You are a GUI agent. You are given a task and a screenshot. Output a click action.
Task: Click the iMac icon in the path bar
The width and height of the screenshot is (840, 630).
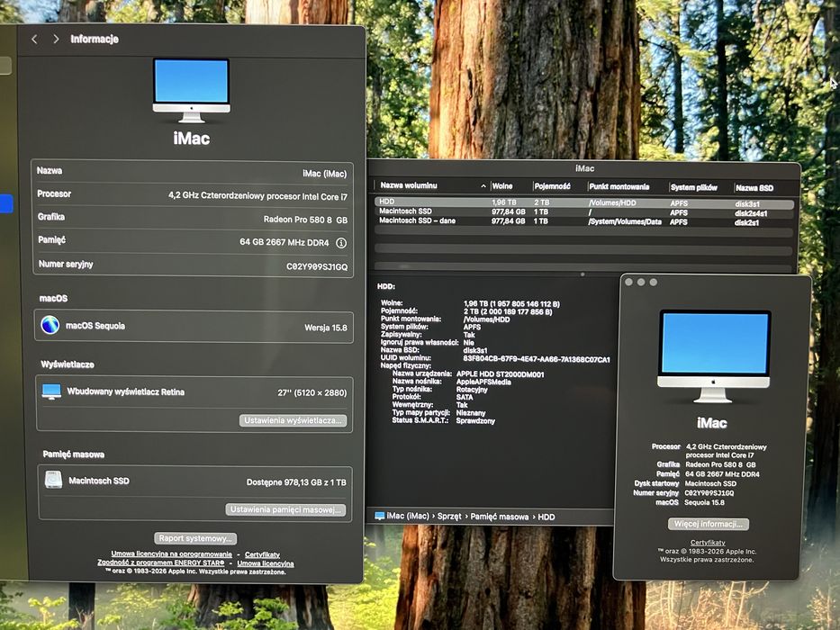tap(379, 517)
